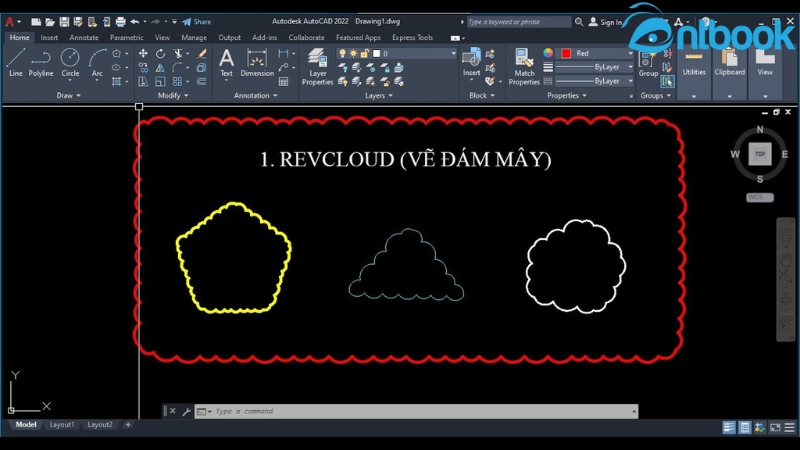Viewport: 800px width, 450px height.
Task: Expand the Layers panel
Action: (x=379, y=95)
